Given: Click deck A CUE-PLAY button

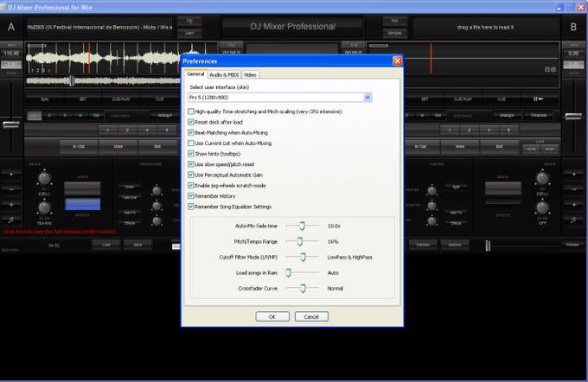Looking at the screenshot, I should click(121, 99).
